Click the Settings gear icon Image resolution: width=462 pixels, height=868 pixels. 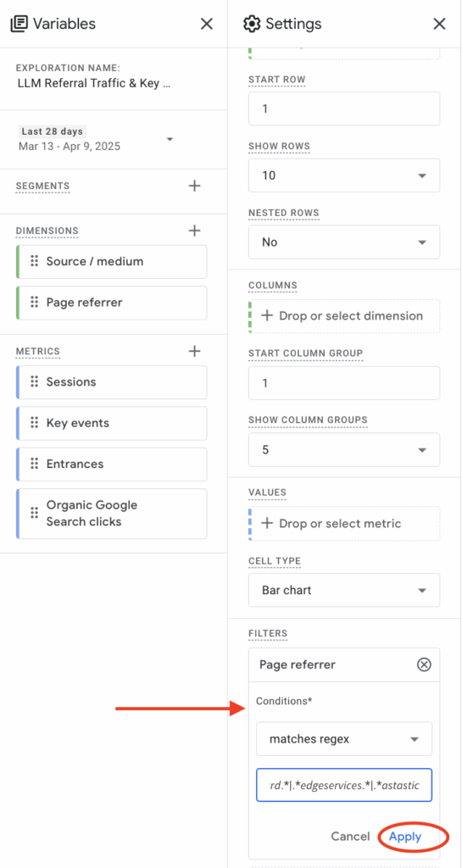(x=252, y=24)
